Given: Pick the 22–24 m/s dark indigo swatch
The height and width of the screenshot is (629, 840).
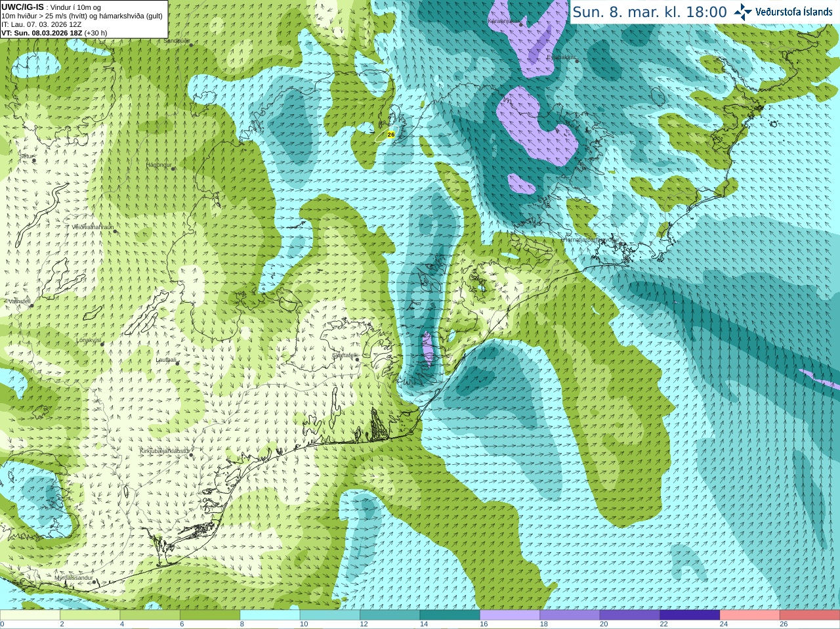Looking at the screenshot, I should [690, 616].
